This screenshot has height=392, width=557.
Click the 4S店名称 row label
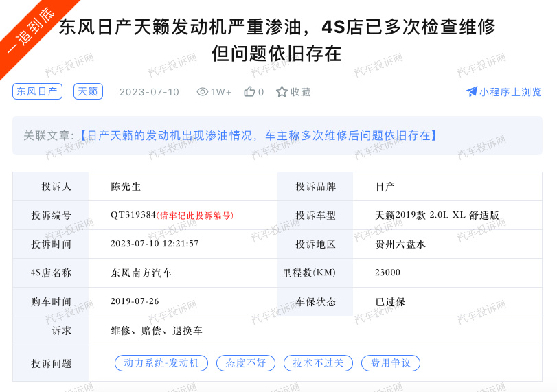point(51,273)
